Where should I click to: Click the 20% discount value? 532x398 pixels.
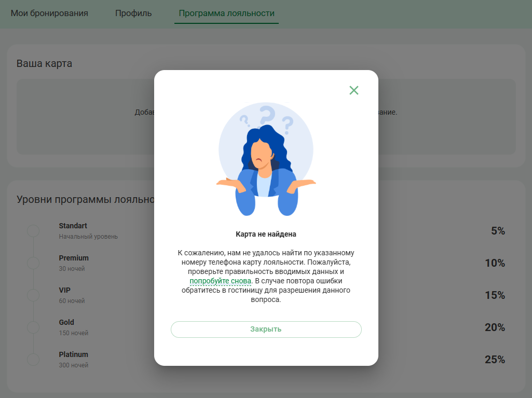click(495, 328)
